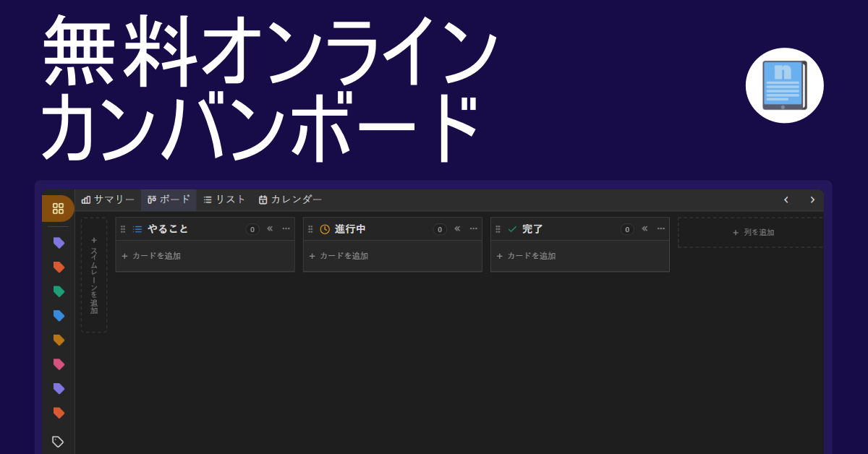868x454 pixels.
Task: Add a swimlane with スイムレーンを追加
Action: pyautogui.click(x=94, y=275)
